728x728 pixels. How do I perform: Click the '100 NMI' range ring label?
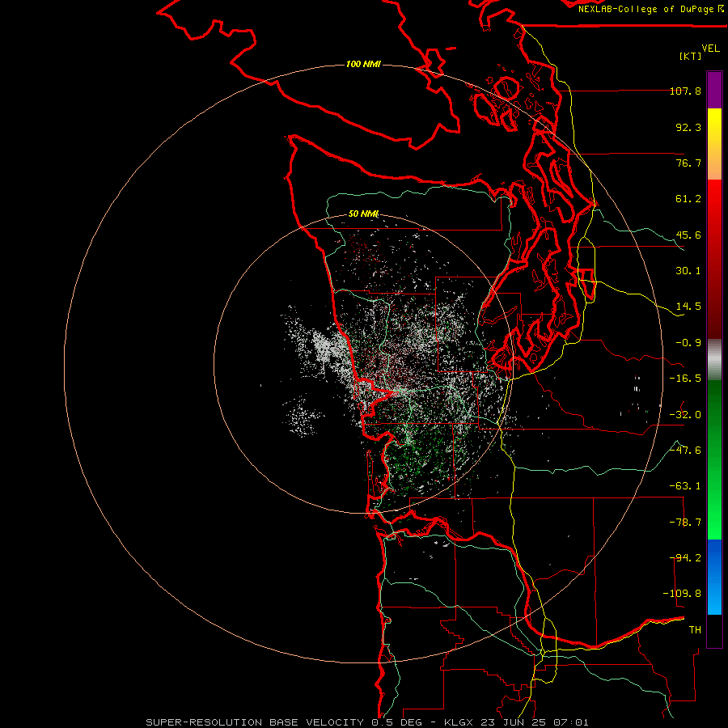tap(363, 64)
